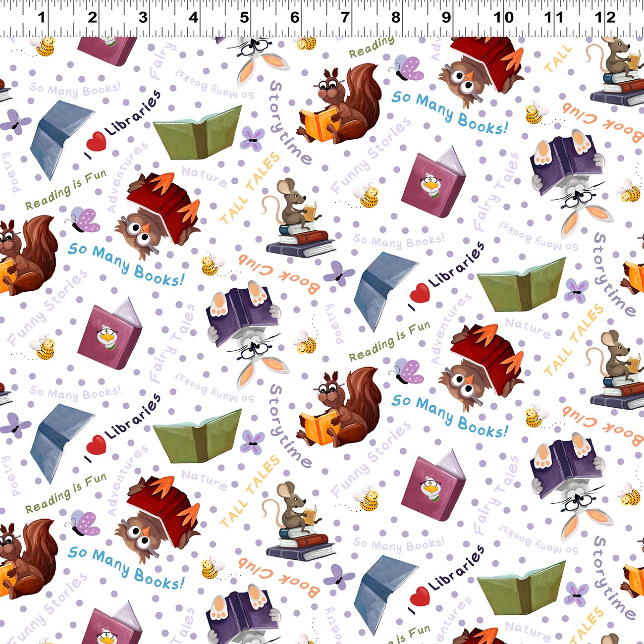Click the ruler number 1

click(x=42, y=18)
